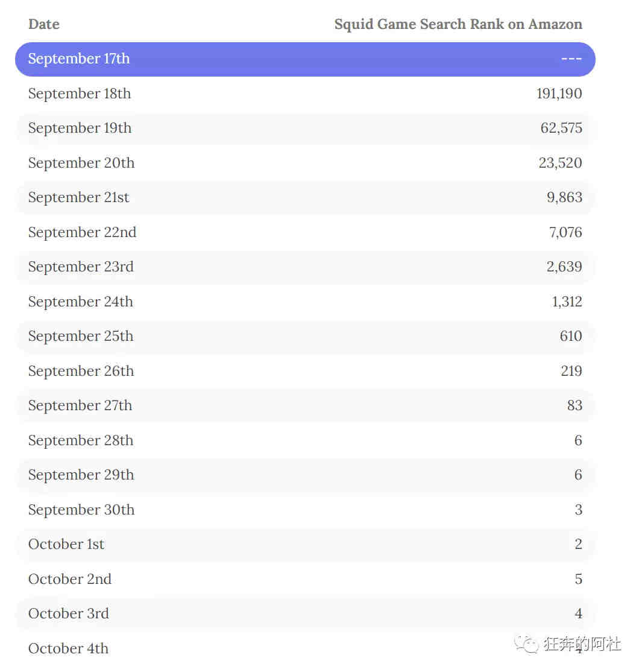Click the 狂奔的阿杜 watermark text

pos(582,644)
